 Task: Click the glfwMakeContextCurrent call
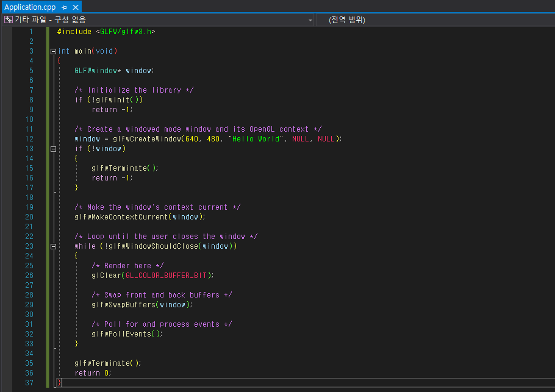(121, 217)
